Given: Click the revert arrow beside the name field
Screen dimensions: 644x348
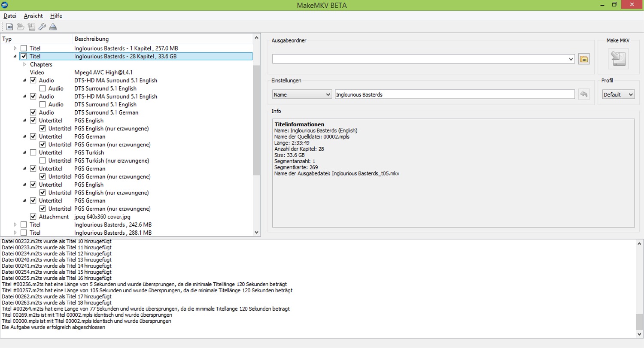Looking at the screenshot, I should coord(583,94).
